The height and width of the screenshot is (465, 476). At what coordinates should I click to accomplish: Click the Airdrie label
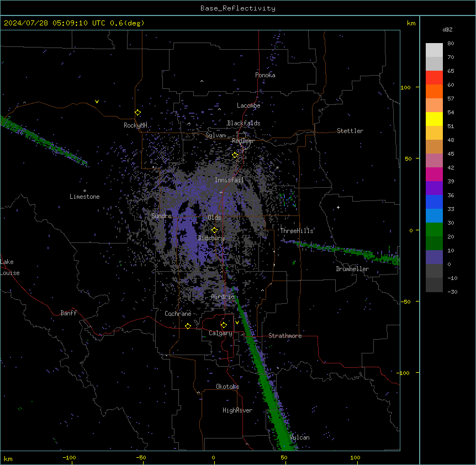[223, 297]
